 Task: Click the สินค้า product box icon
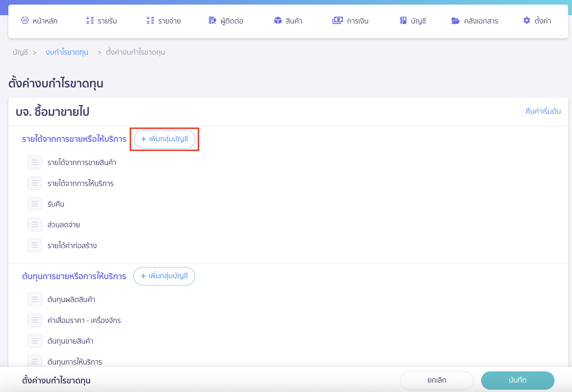278,20
